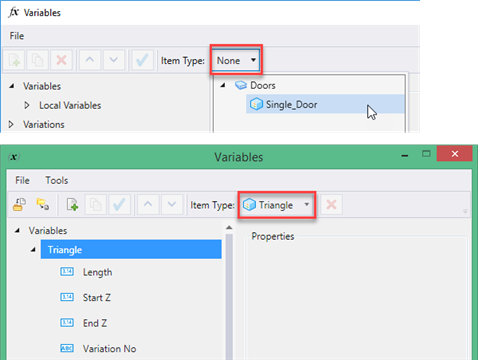
Task: Click the numeric icon beside Start Z
Action: point(67,297)
